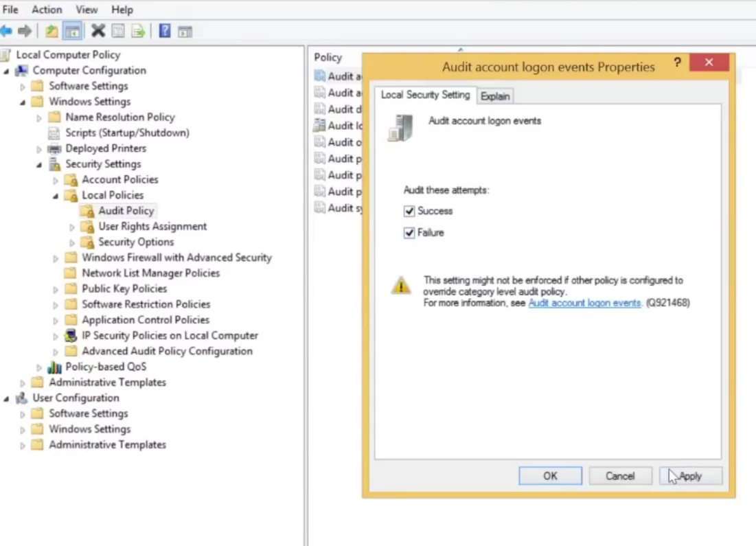Click the User Configuration node icon

(22, 398)
